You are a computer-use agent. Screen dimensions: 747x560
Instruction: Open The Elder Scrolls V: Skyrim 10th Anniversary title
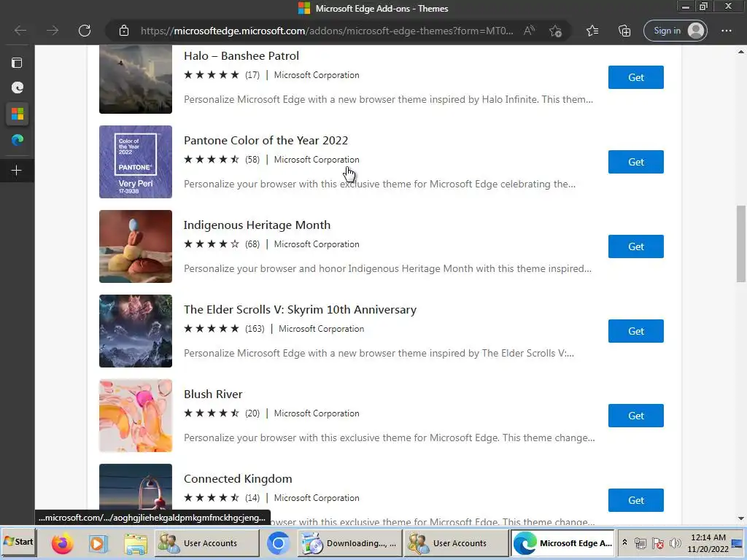click(300, 309)
